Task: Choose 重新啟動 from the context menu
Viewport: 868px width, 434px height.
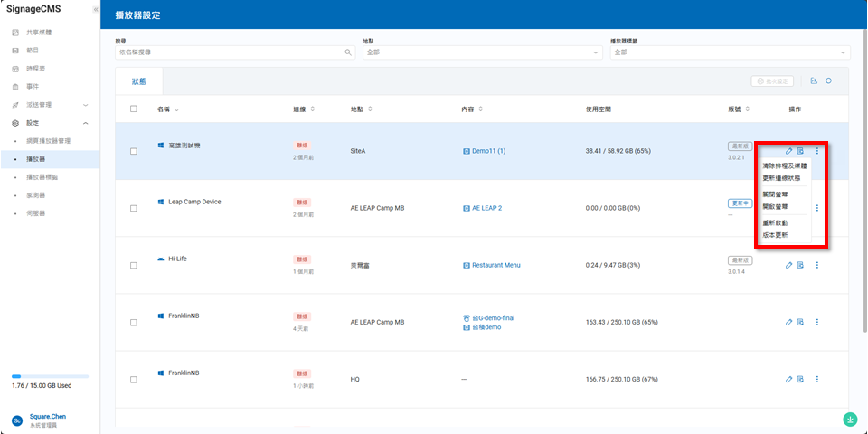Action: pos(775,222)
